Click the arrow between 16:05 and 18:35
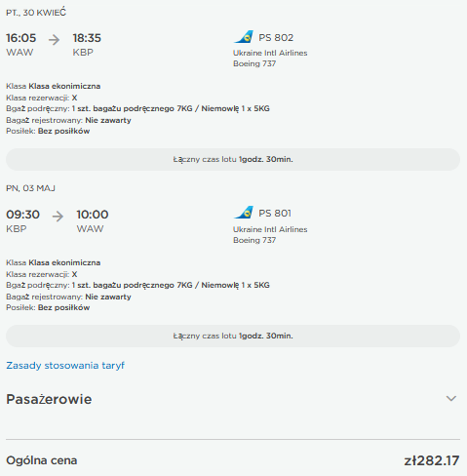Viewport: 467px width, 476px height. [x=55, y=40]
